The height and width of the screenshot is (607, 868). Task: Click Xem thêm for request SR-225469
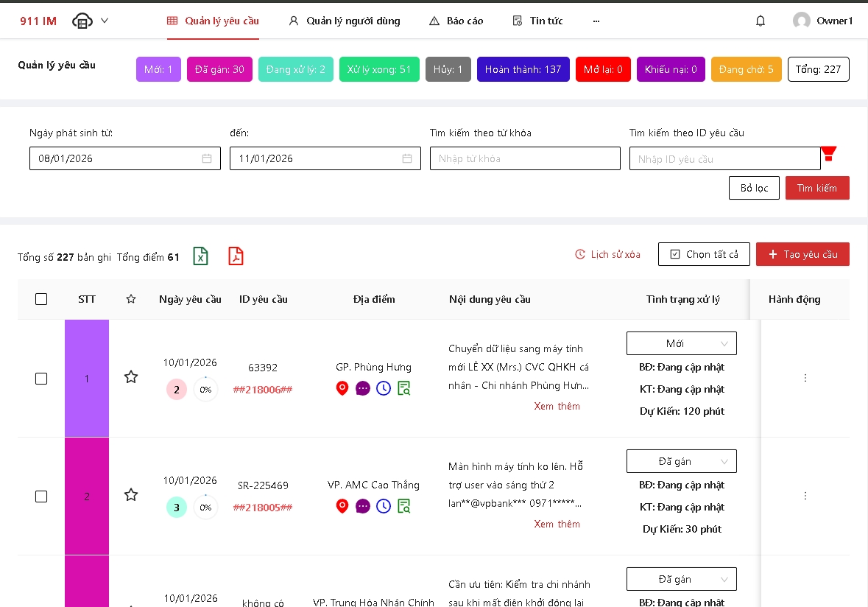pyautogui.click(x=557, y=524)
